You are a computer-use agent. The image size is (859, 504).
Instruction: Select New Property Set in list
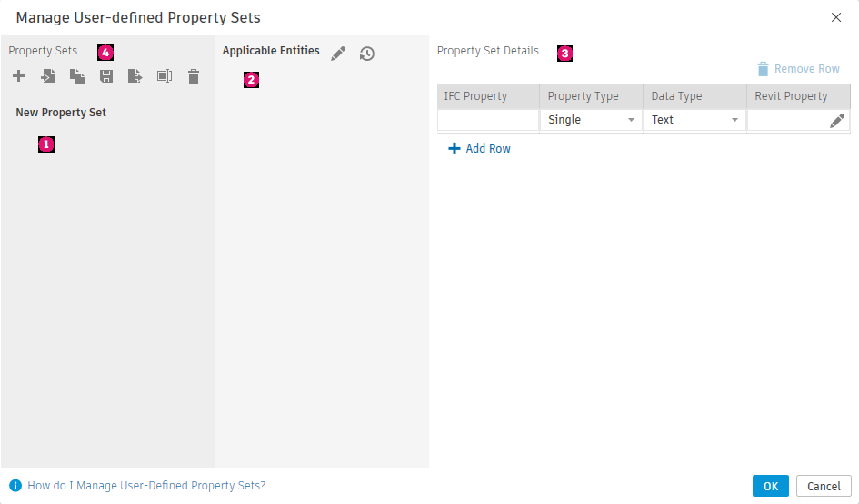point(61,113)
